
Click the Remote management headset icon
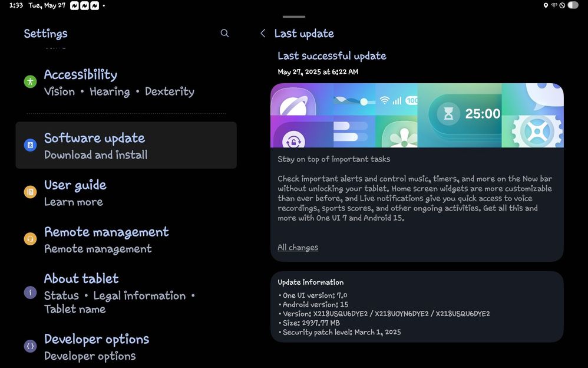tap(30, 239)
